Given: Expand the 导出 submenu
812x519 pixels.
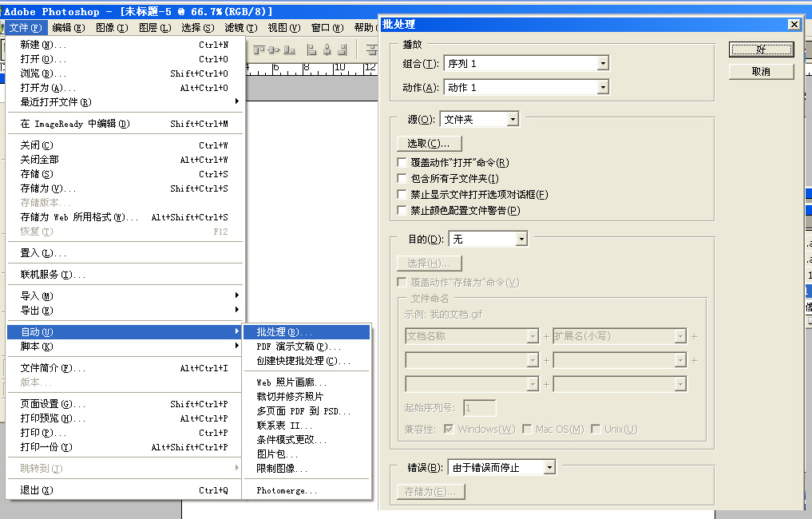Looking at the screenshot, I should (x=125, y=311).
